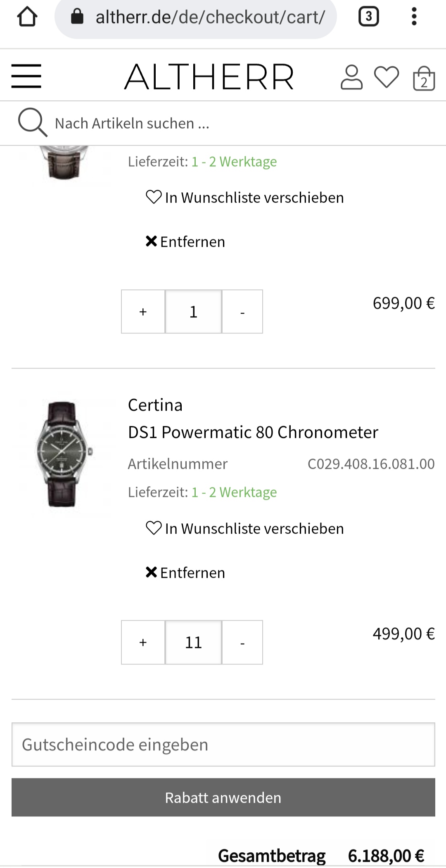Increase quantity of Certina DS1 Powermatic
The image size is (446, 868).
coord(143,642)
